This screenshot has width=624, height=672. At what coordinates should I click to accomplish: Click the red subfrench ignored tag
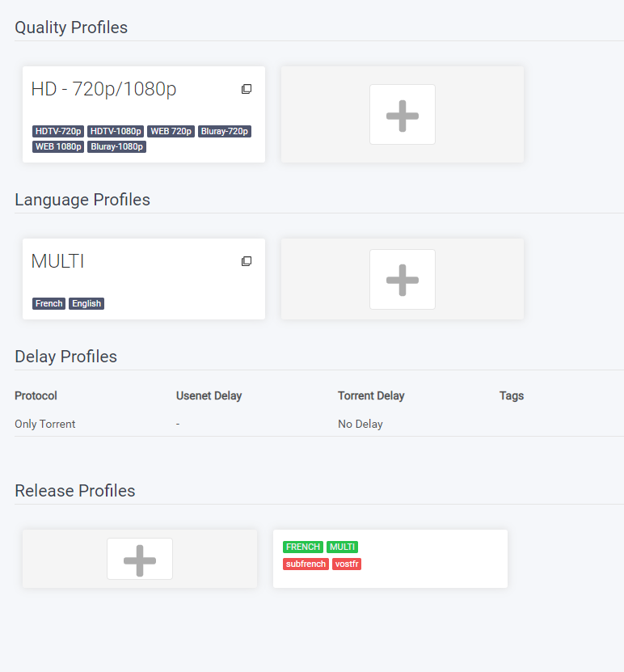pyautogui.click(x=306, y=564)
